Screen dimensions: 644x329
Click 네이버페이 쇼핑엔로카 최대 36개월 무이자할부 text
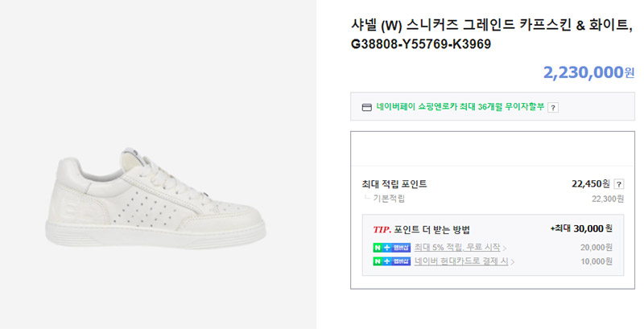click(x=460, y=107)
